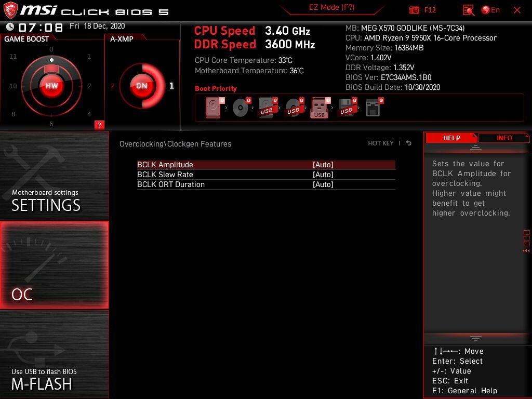The height and width of the screenshot is (399, 532).
Task: Select the USB key boot device icon
Action: point(321,108)
